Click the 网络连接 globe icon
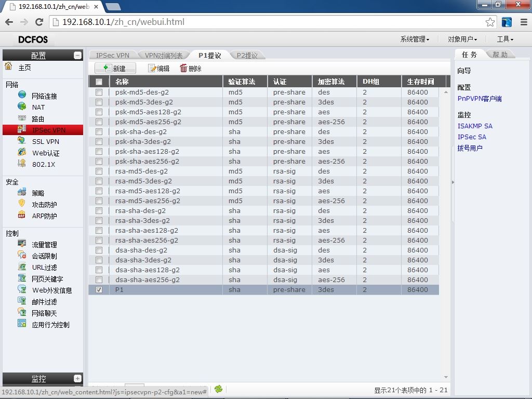532x399 pixels. (x=22, y=95)
